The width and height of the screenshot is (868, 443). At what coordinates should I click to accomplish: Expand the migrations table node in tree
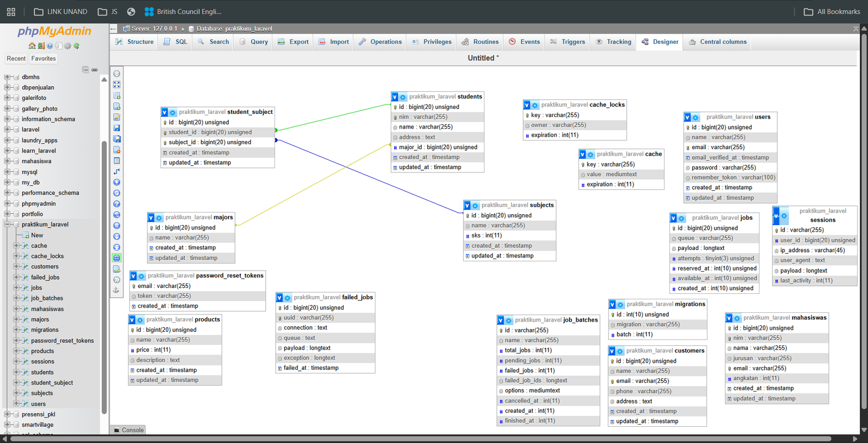(x=16, y=330)
